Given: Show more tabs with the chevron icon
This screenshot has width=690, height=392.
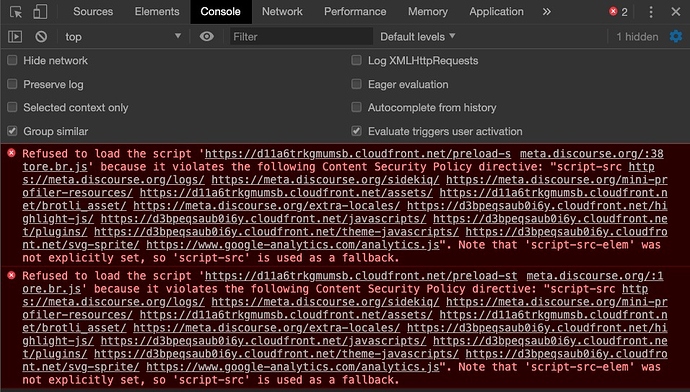Looking at the screenshot, I should [x=547, y=12].
